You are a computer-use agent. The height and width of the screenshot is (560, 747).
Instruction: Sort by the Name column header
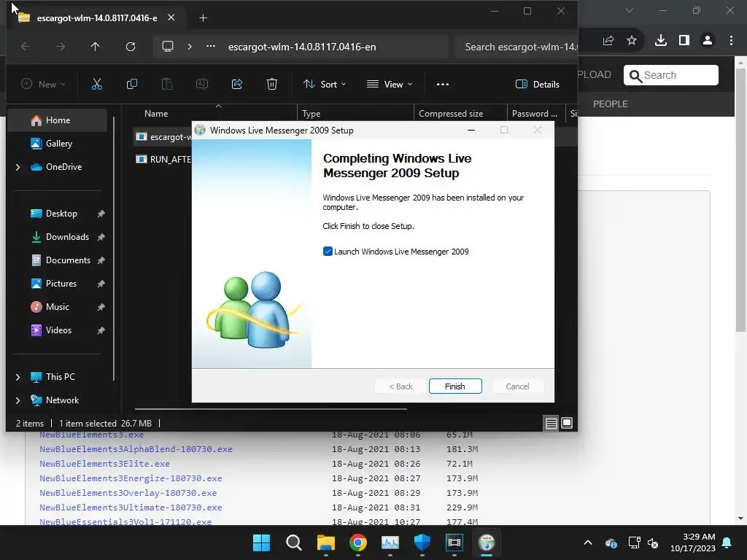click(x=156, y=114)
